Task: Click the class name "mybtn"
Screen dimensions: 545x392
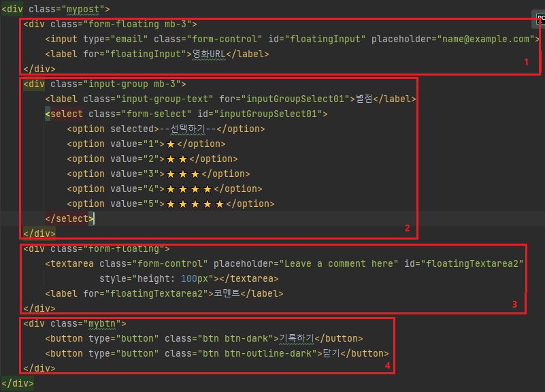Action: tap(102, 324)
